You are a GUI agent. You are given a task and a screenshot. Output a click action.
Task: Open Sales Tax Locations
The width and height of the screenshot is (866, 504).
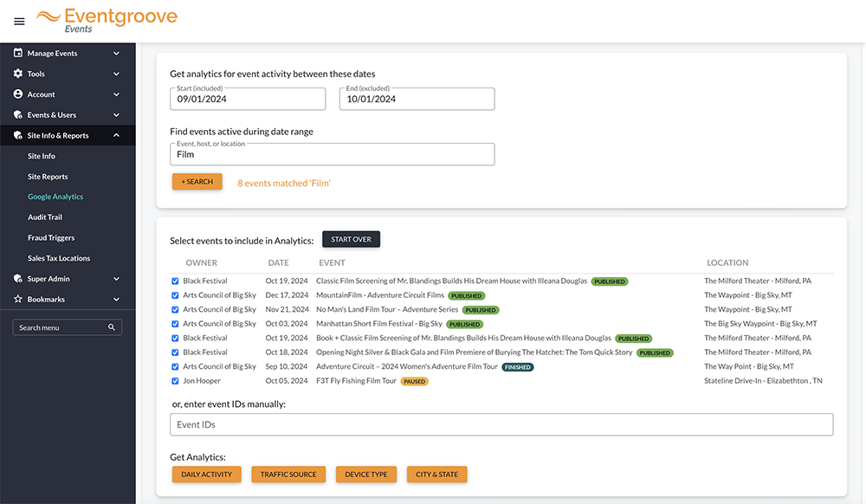coord(59,258)
